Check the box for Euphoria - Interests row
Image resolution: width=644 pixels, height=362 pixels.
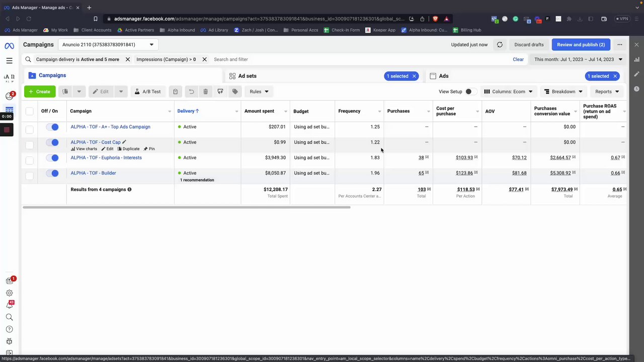[x=30, y=160]
